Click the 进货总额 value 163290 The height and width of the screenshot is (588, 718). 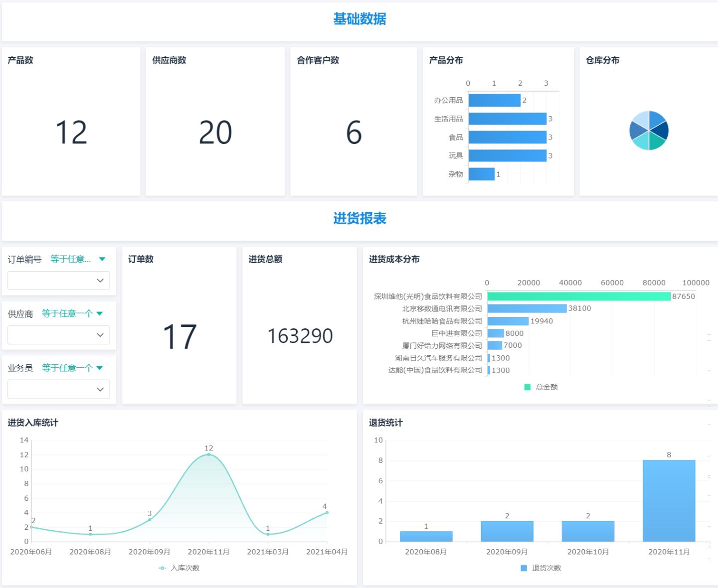click(300, 336)
